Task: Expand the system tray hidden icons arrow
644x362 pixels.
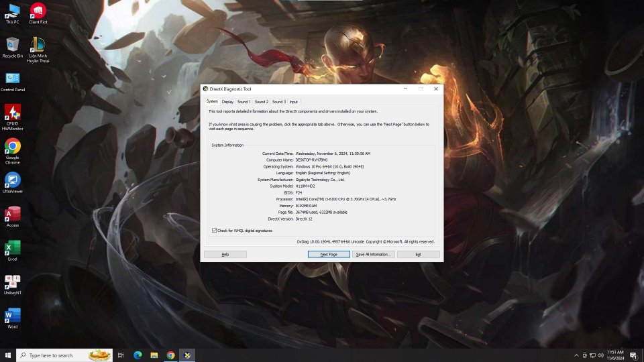Action: [x=576, y=355]
